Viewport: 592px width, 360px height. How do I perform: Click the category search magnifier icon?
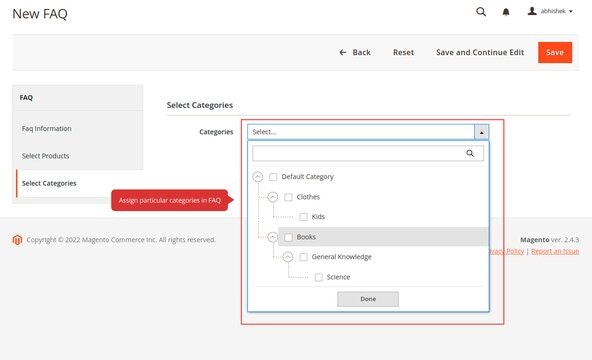coord(470,153)
